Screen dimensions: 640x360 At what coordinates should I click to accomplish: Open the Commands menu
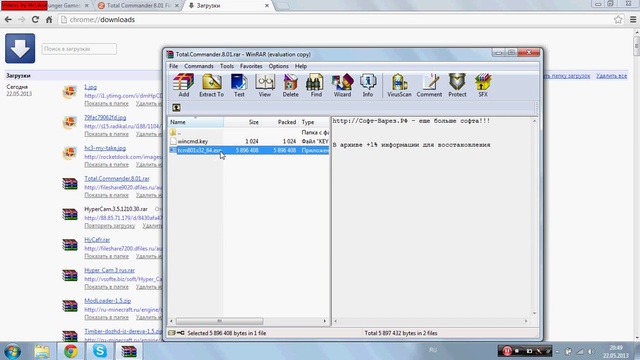point(199,66)
